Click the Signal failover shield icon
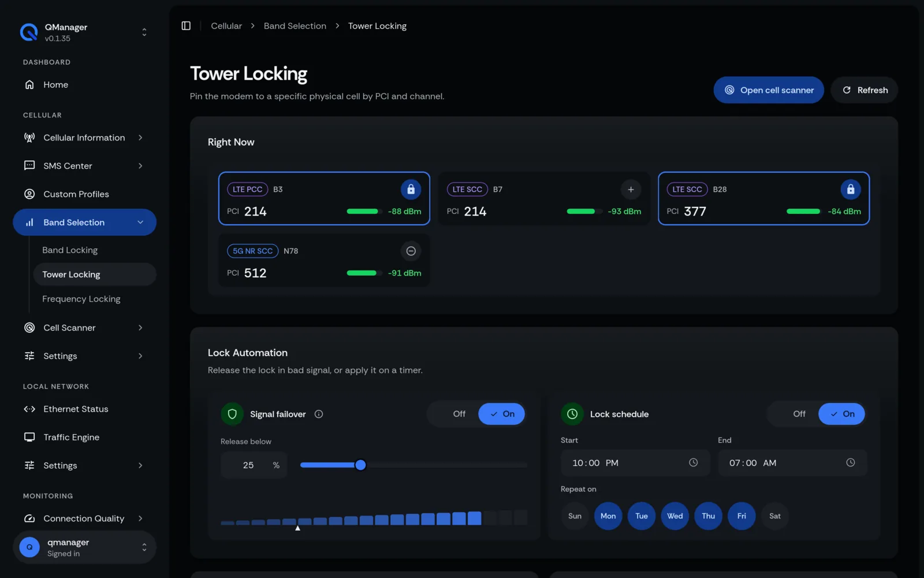The height and width of the screenshot is (578, 924). [232, 414]
